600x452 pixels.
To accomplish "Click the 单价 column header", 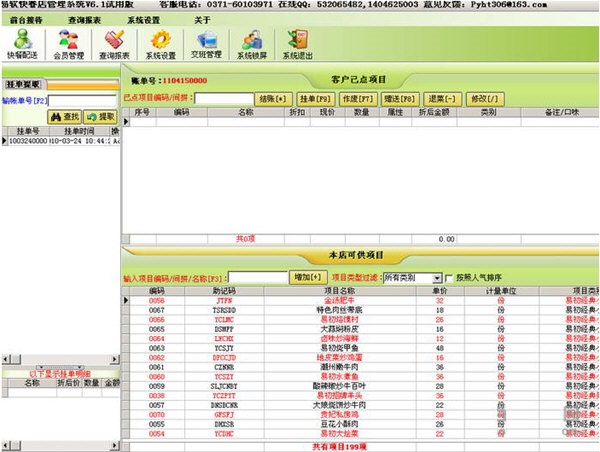I will coord(440,291).
